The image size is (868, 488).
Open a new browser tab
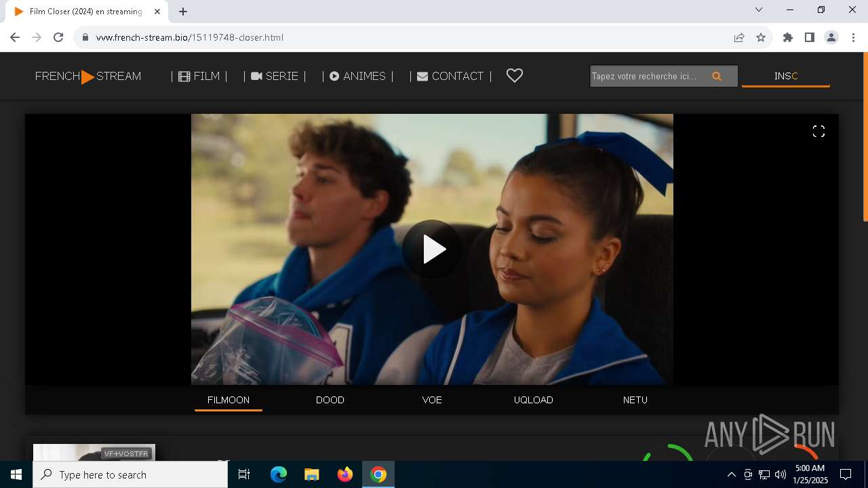point(183,12)
